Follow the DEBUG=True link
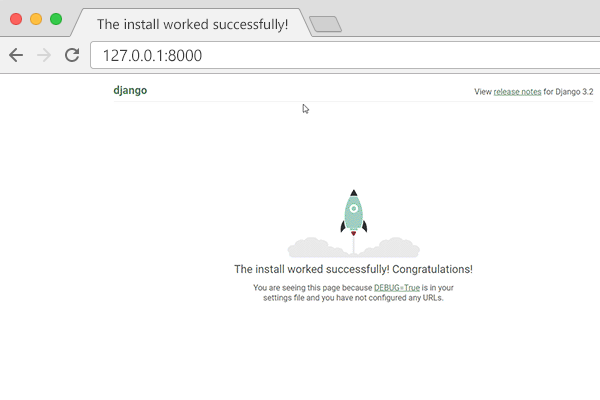The width and height of the screenshot is (600, 400). [x=399, y=288]
